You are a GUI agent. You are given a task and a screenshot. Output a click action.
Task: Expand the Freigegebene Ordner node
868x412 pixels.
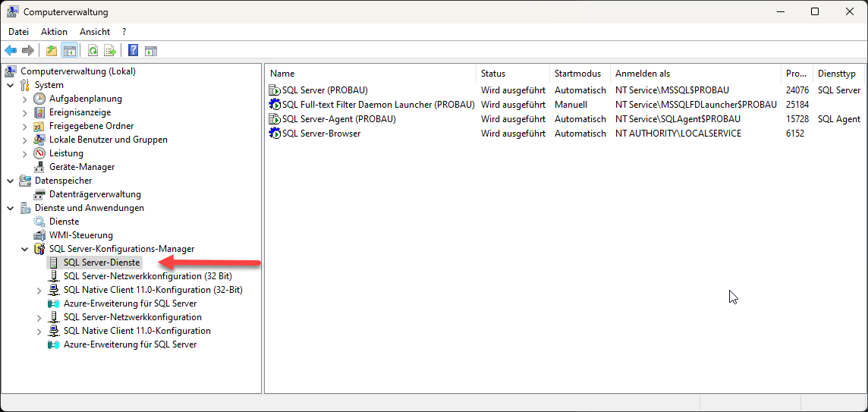pyautogui.click(x=24, y=126)
